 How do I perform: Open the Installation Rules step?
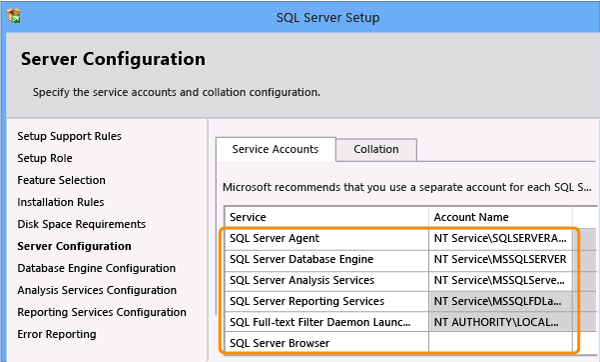click(60, 202)
